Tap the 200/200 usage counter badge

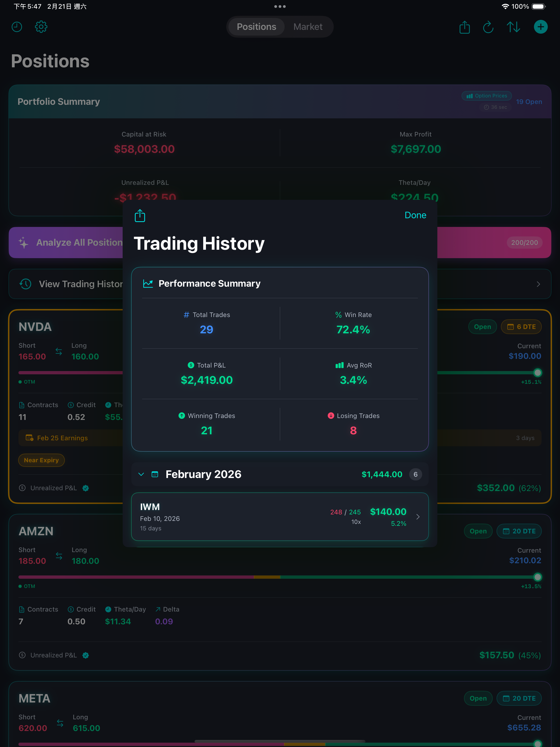click(x=524, y=242)
